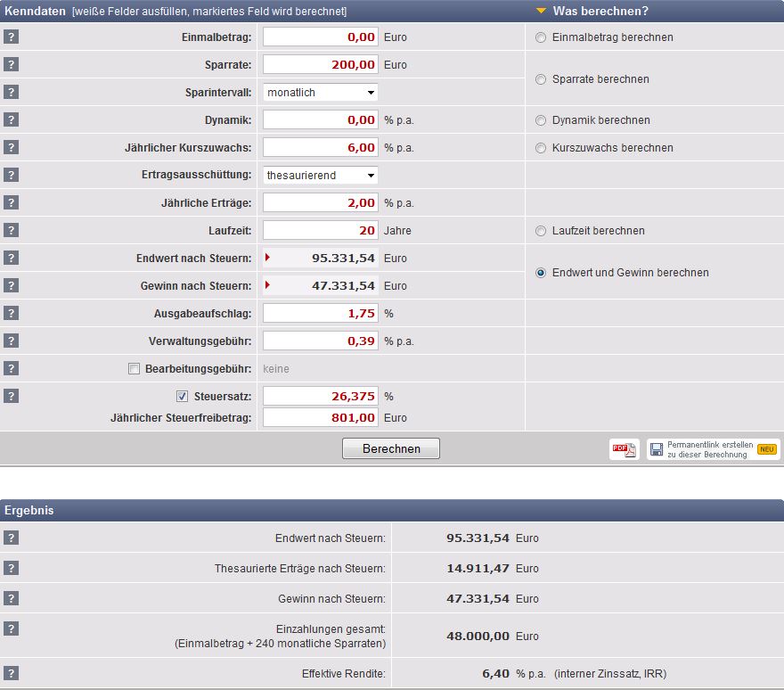Open help icon for Gewinn nach Steuern input row

tap(11, 285)
